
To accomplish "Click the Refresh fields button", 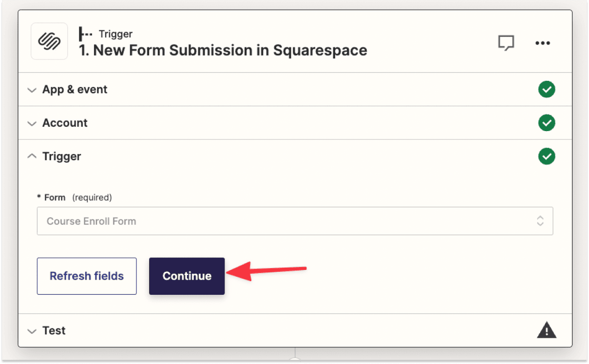I will [x=86, y=276].
